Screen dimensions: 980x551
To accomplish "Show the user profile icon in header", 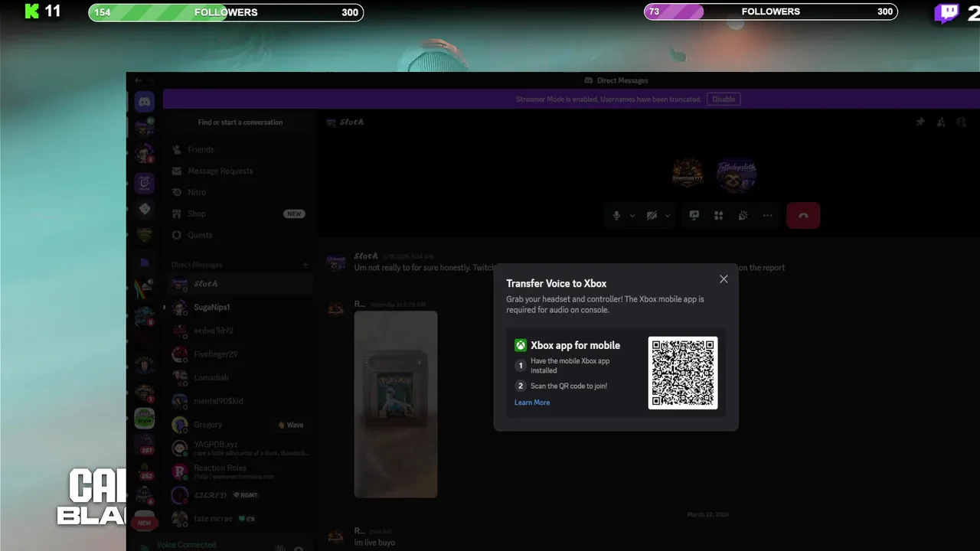I will [962, 122].
